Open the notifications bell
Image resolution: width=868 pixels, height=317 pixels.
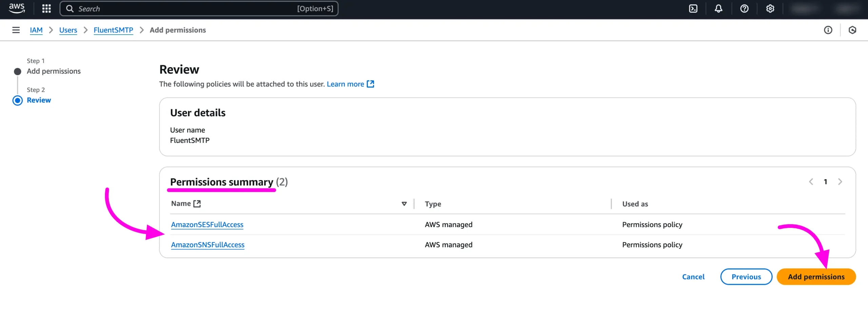[x=718, y=8]
